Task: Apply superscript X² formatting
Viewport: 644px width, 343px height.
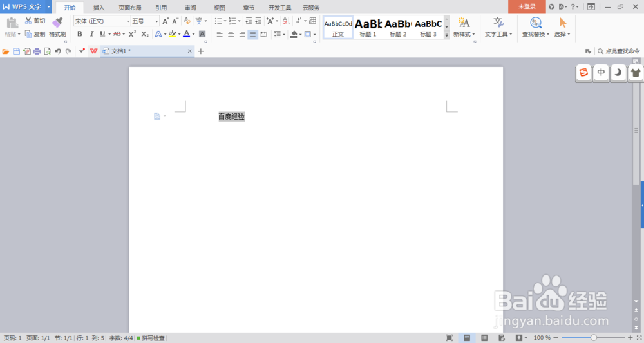Action: [x=132, y=34]
